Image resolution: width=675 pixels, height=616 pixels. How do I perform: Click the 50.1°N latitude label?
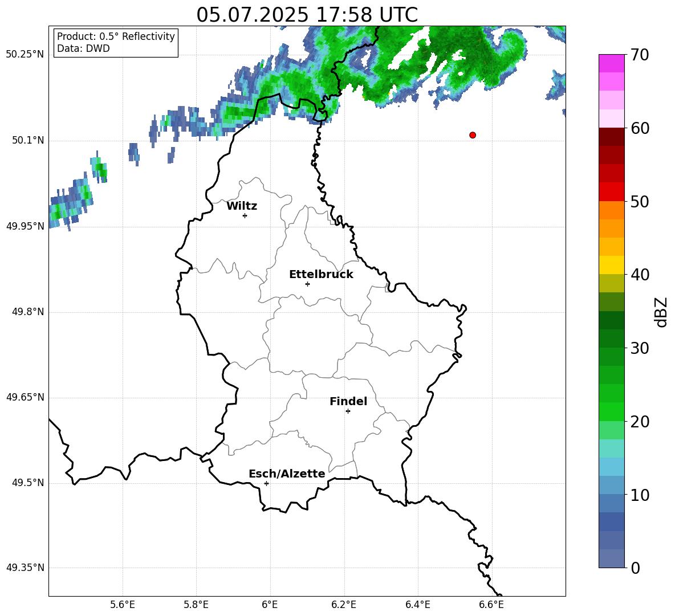[x=28, y=141]
